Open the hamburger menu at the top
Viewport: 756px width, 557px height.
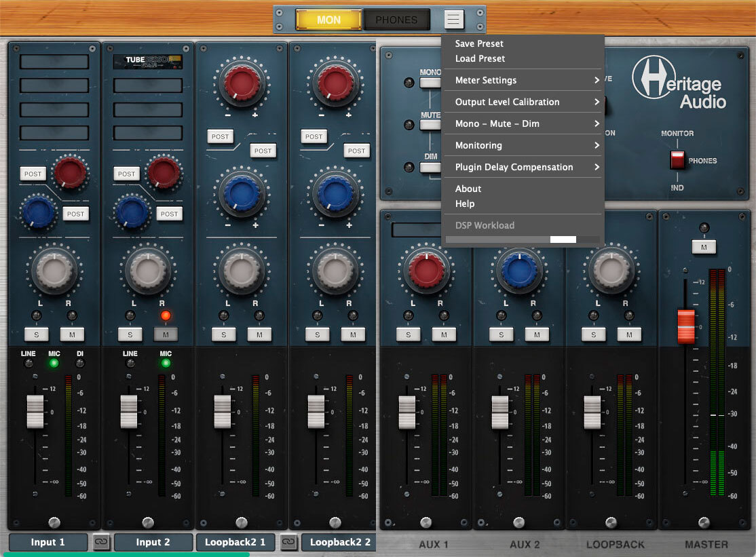click(453, 19)
